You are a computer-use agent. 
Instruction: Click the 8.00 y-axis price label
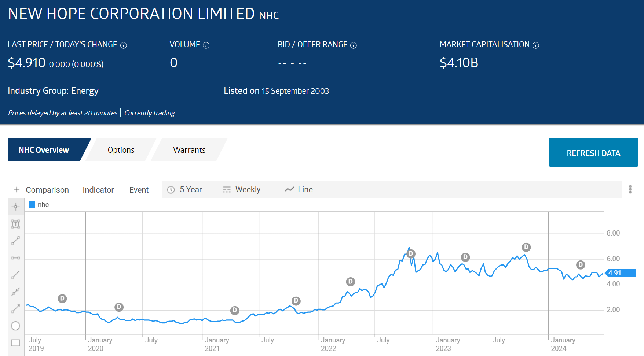pos(613,233)
